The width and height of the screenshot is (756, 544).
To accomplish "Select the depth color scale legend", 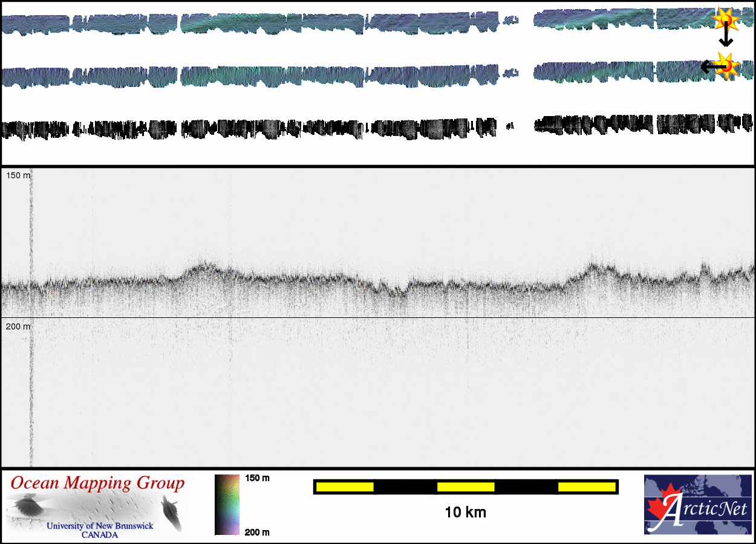I will (x=227, y=505).
